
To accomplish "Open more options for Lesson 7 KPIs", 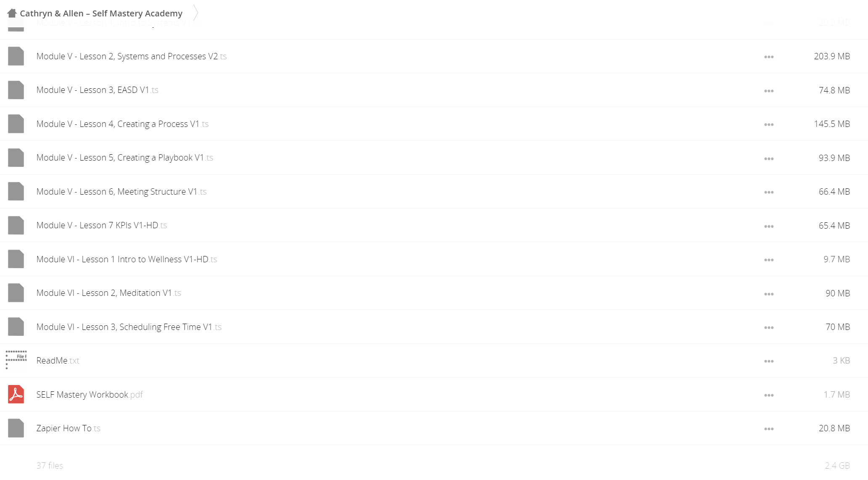I will [769, 226].
